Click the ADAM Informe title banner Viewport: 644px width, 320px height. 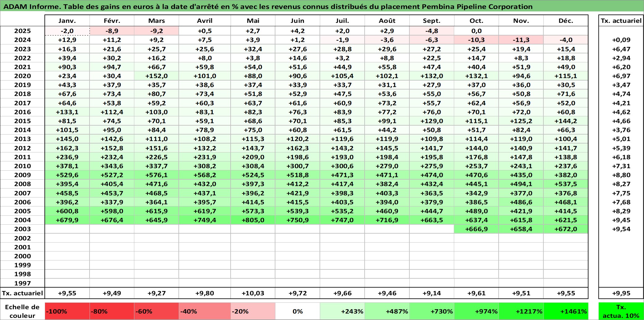(x=322, y=6)
